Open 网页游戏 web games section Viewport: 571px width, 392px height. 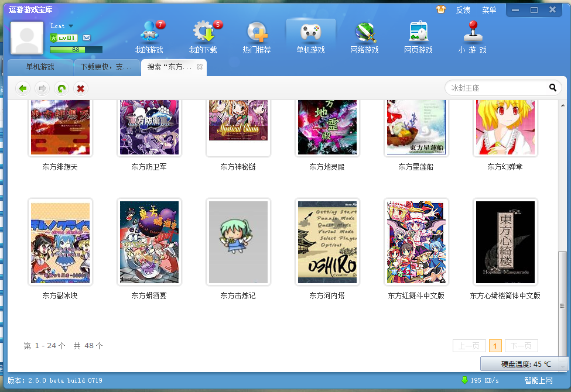418,38
